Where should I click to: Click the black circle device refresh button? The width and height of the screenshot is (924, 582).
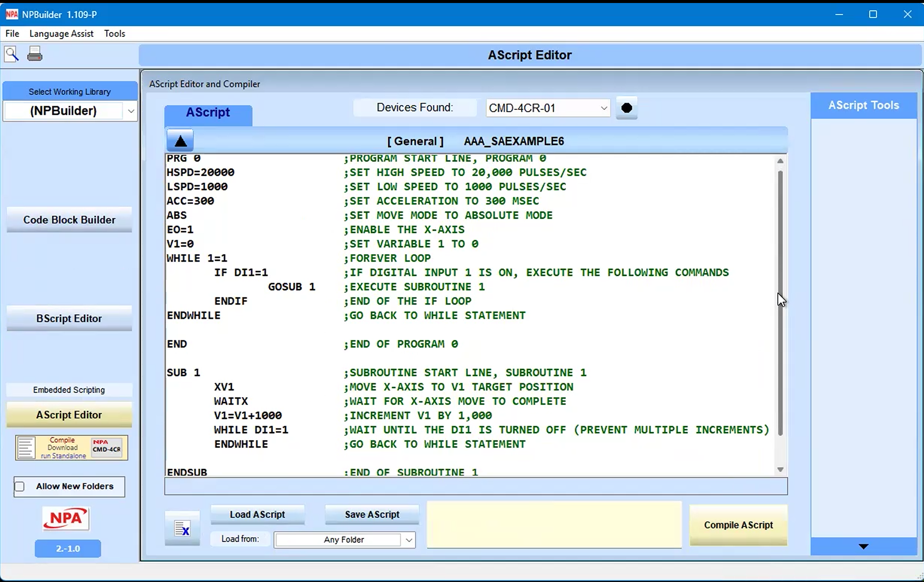[627, 108]
